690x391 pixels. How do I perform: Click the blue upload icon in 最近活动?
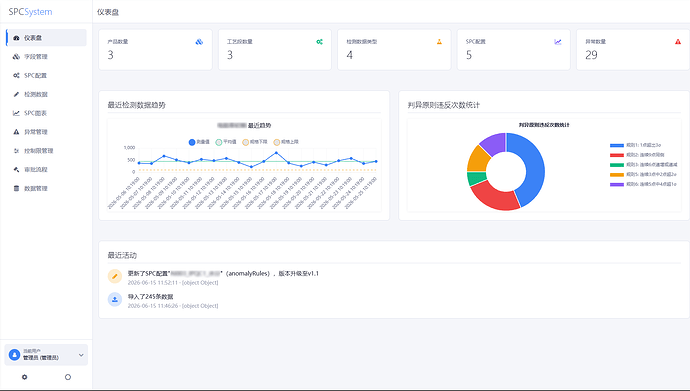(x=115, y=300)
